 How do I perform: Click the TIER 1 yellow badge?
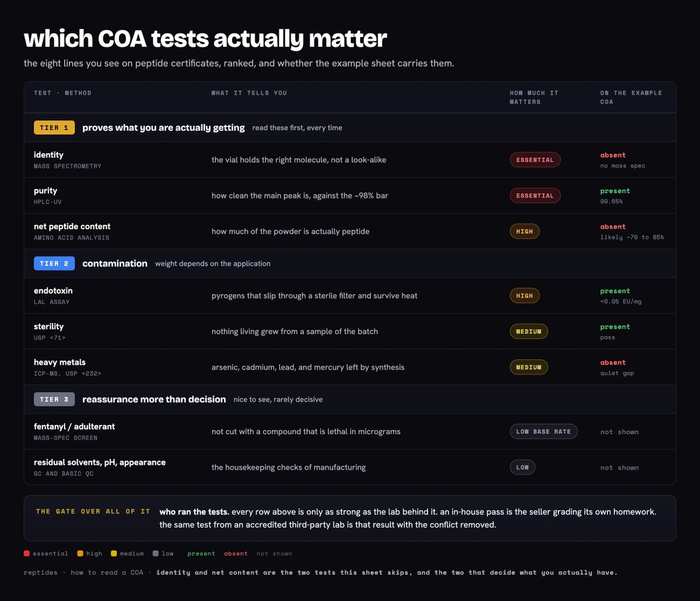(54, 128)
